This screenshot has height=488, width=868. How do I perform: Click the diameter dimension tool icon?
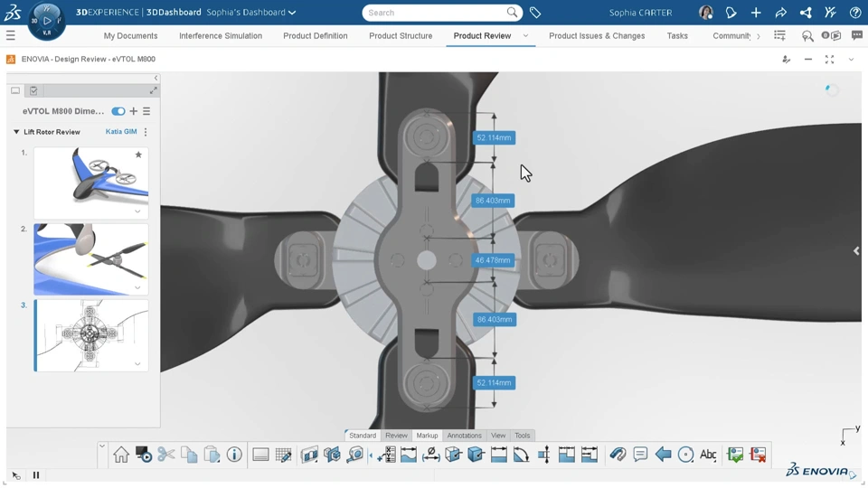[x=430, y=455]
